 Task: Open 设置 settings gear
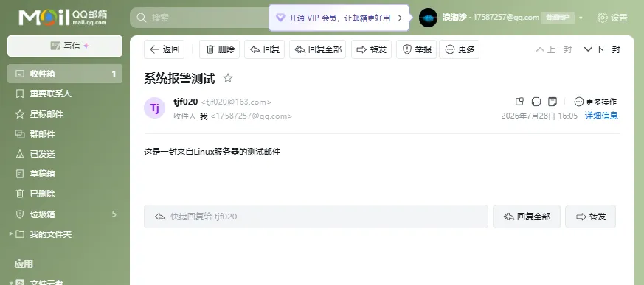(x=612, y=18)
